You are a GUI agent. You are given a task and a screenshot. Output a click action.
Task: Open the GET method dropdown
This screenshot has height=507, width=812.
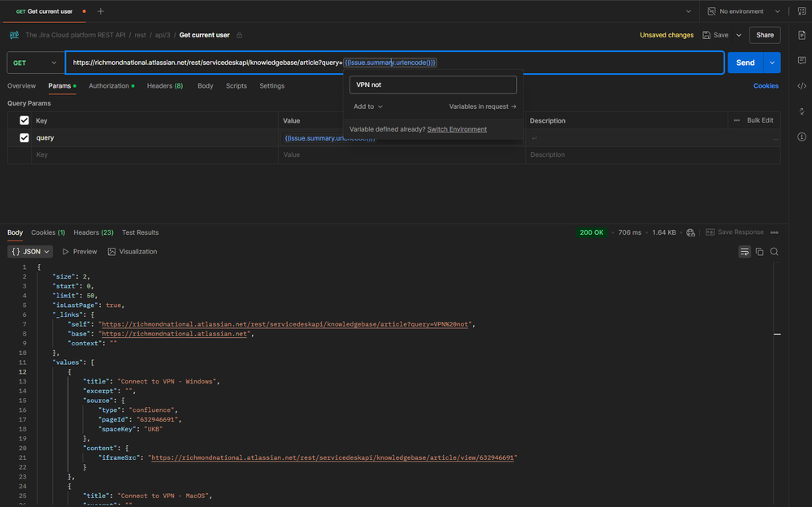coord(35,63)
